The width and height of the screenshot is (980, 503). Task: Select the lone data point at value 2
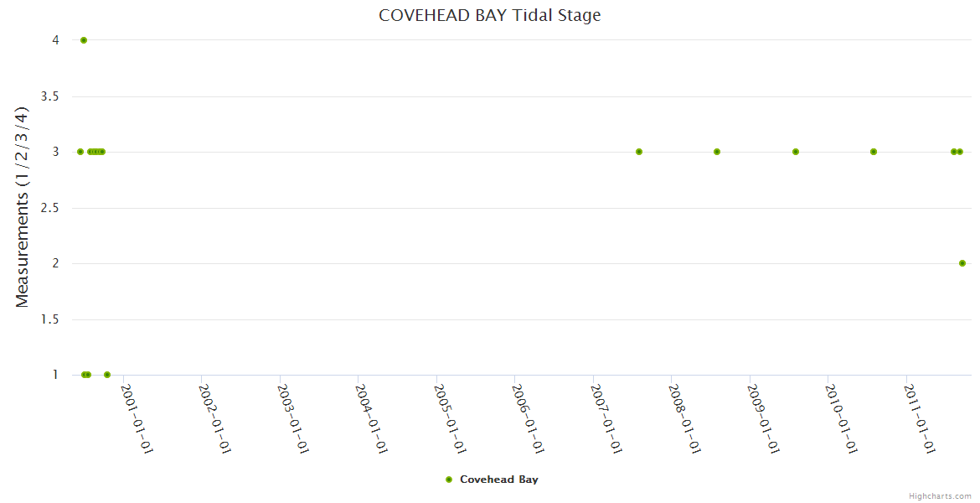tap(962, 263)
